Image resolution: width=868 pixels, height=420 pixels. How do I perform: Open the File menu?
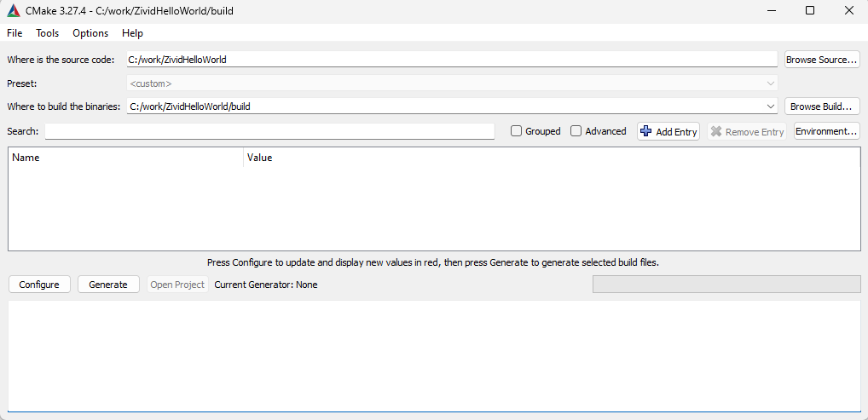tap(14, 33)
